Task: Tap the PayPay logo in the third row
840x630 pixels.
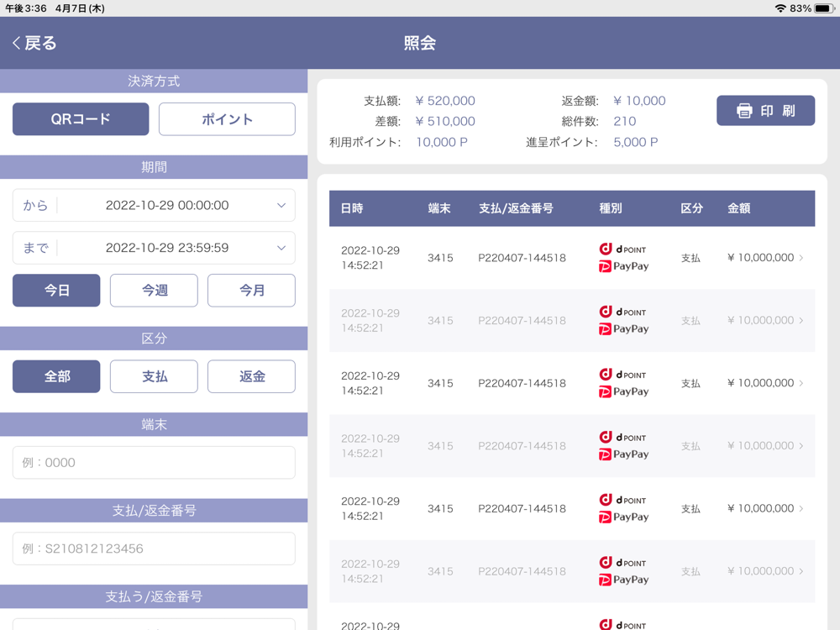Action: pos(623,391)
